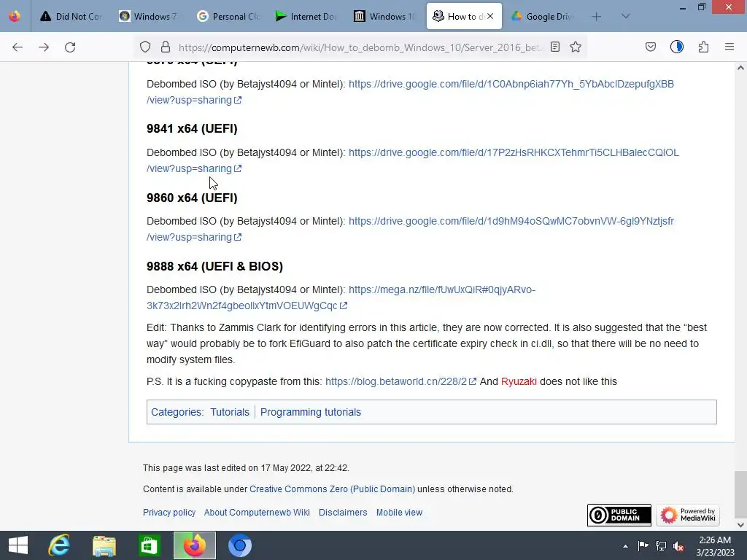The width and height of the screenshot is (747, 560).
Task: Open the muted volume tray icon
Action: pos(678,546)
